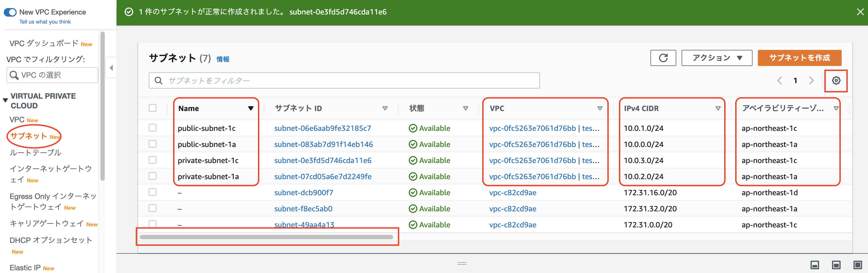Sort by the Name column arrow
Image resolution: width=868 pixels, height=273 pixels.
click(x=251, y=108)
